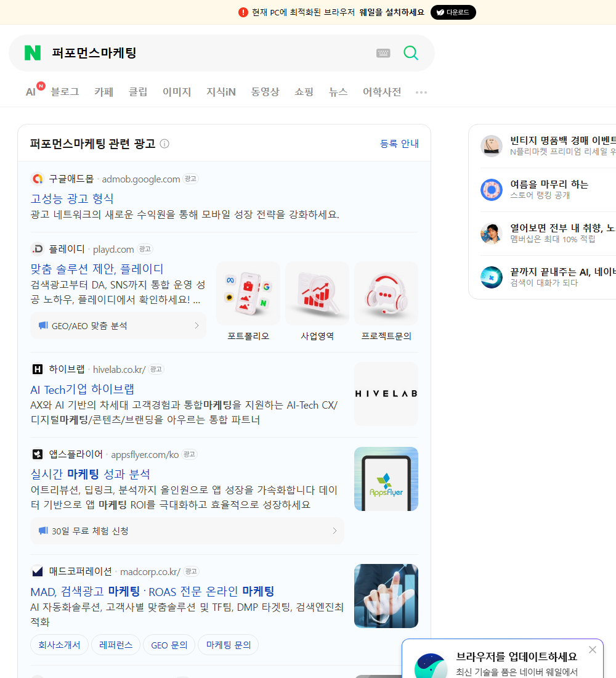Click the 다운로드 button in top banner
This screenshot has height=678, width=616.
pyautogui.click(x=453, y=12)
